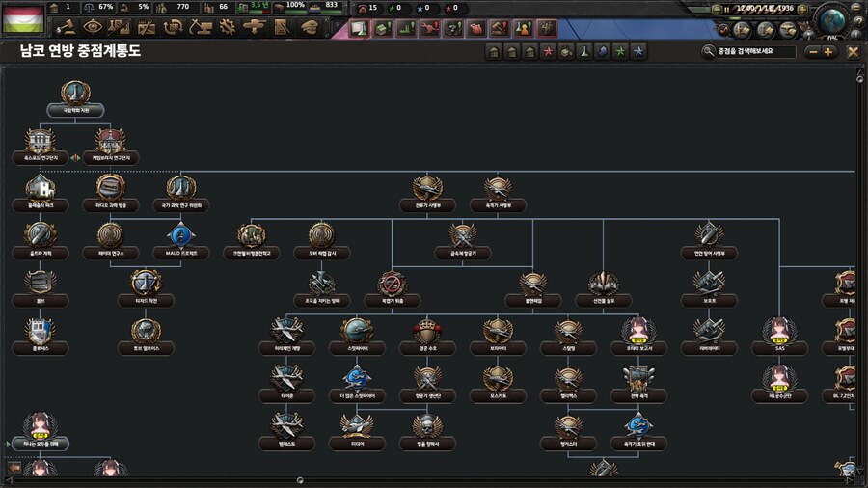The width and height of the screenshot is (868, 488).
Task: Zoom in with the plus button
Action: (x=828, y=52)
